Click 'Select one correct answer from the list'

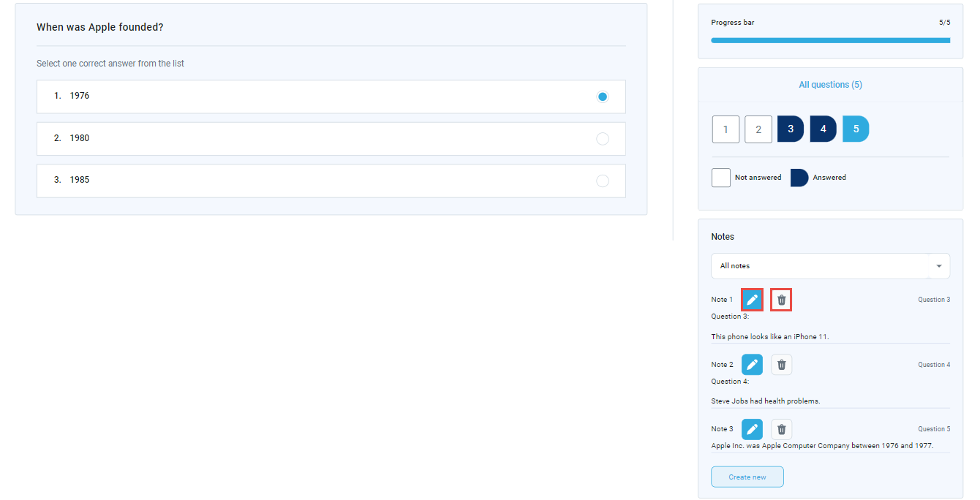[110, 64]
